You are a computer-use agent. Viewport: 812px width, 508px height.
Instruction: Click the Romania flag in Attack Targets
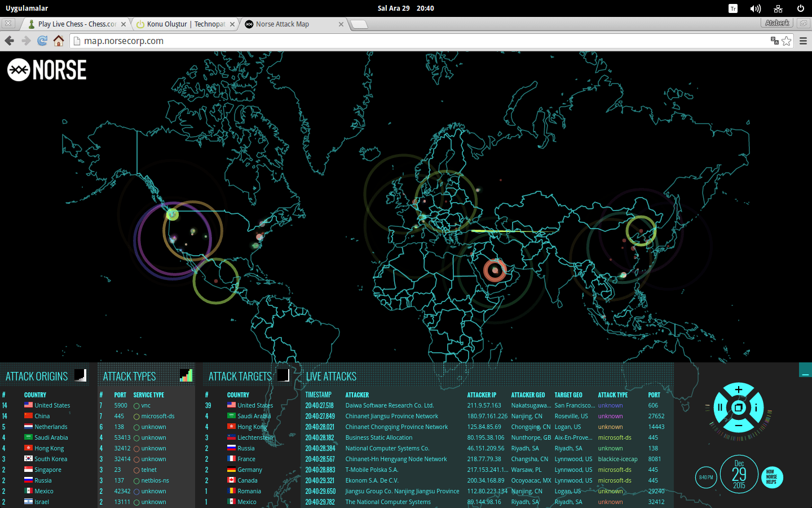(231, 491)
